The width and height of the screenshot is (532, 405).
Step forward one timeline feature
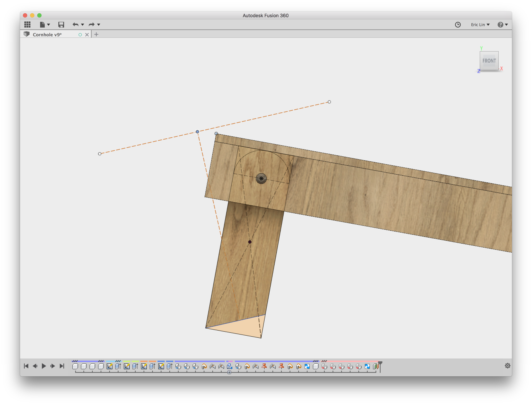53,366
